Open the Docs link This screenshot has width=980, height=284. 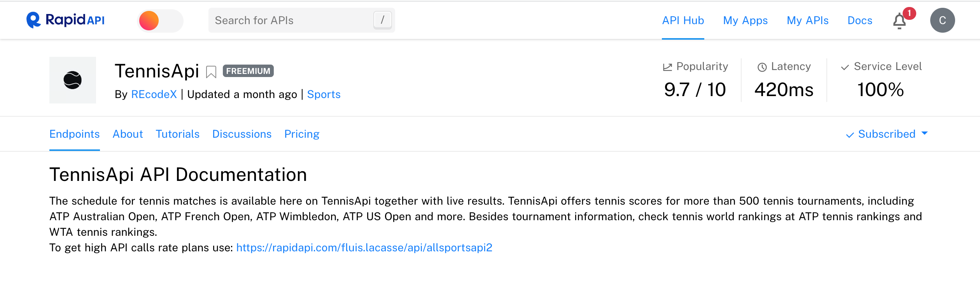coord(860,20)
